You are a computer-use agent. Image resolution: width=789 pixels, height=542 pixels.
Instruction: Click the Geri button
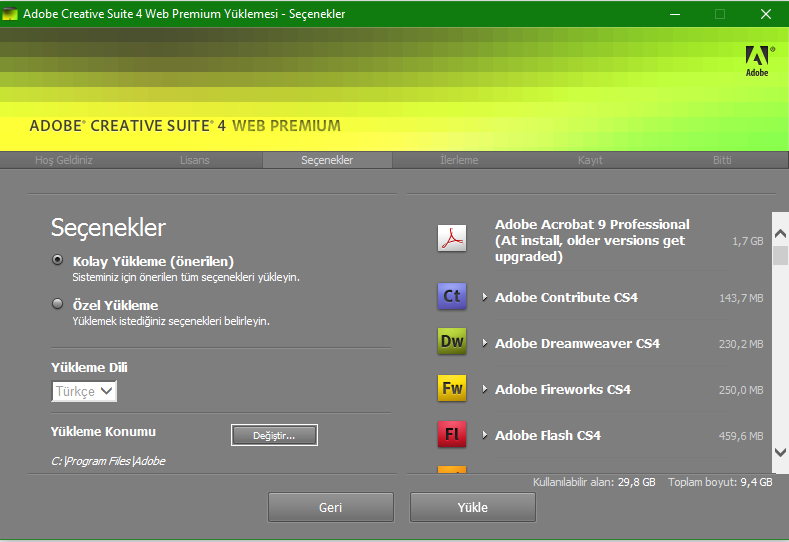[x=331, y=507]
